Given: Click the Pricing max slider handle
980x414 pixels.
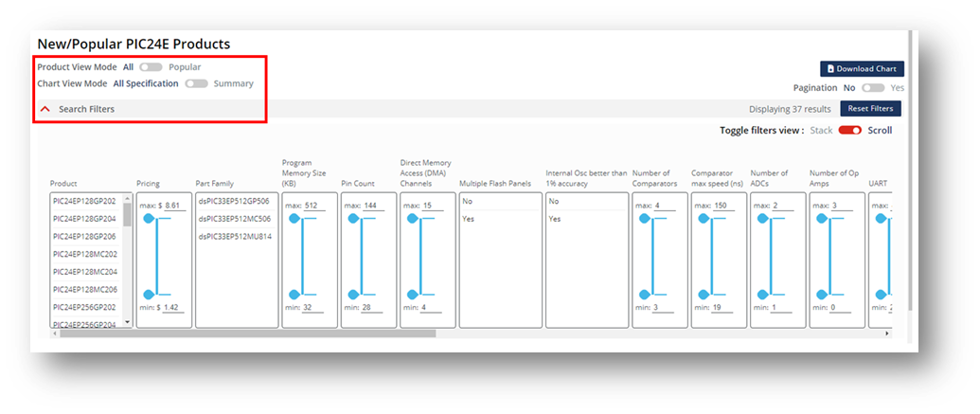Looking at the screenshot, I should tap(149, 219).
